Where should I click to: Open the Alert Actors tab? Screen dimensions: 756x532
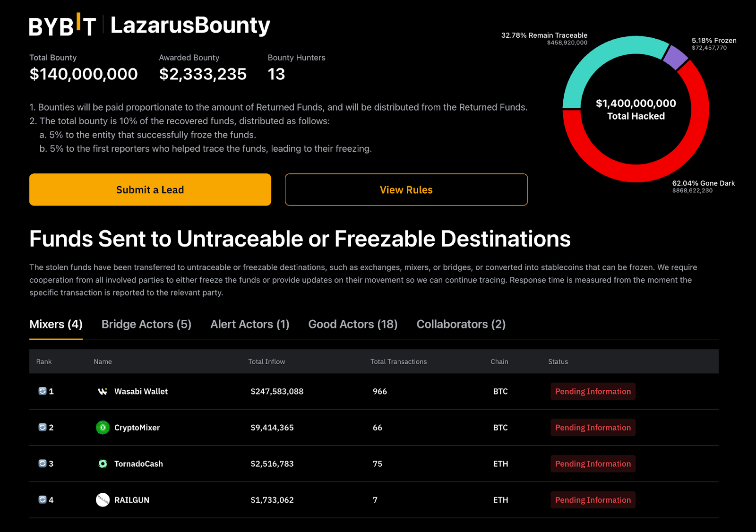(x=249, y=324)
